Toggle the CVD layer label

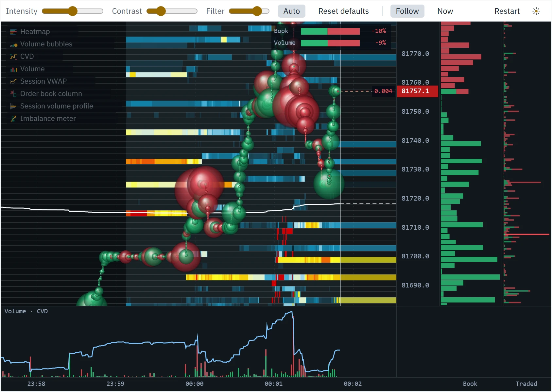27,57
